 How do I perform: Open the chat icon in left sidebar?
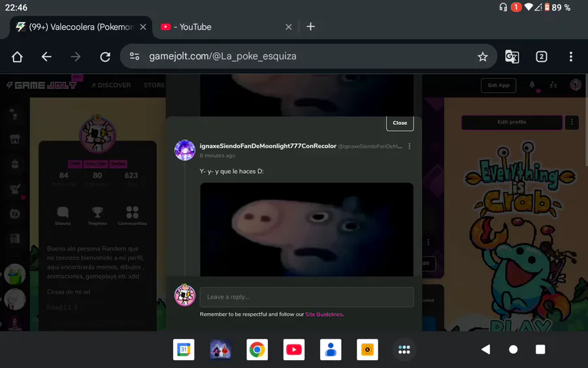click(14, 214)
